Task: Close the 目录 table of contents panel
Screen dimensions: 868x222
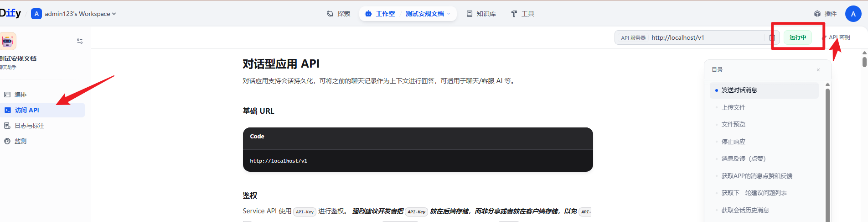Action: point(818,70)
